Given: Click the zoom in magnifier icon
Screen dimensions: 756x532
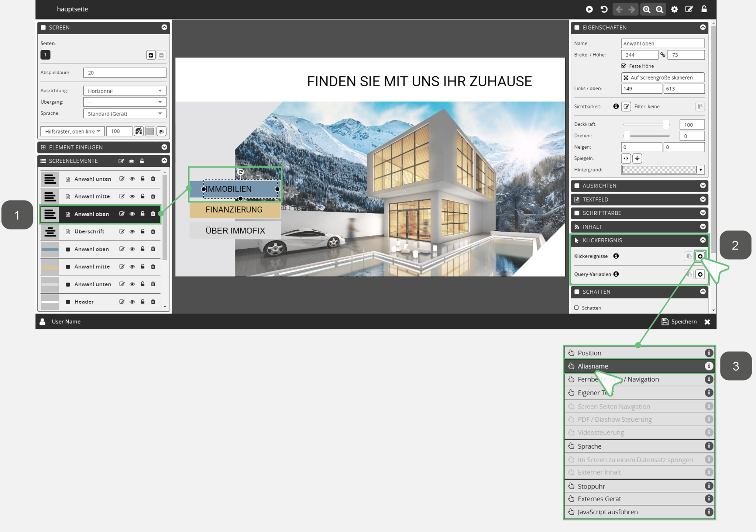Looking at the screenshot, I should [646, 9].
